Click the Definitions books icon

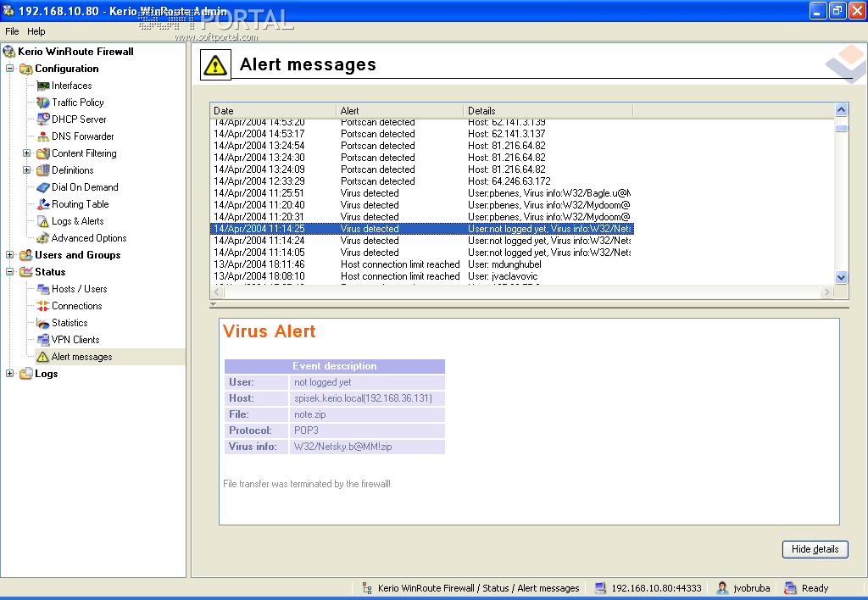[42, 170]
